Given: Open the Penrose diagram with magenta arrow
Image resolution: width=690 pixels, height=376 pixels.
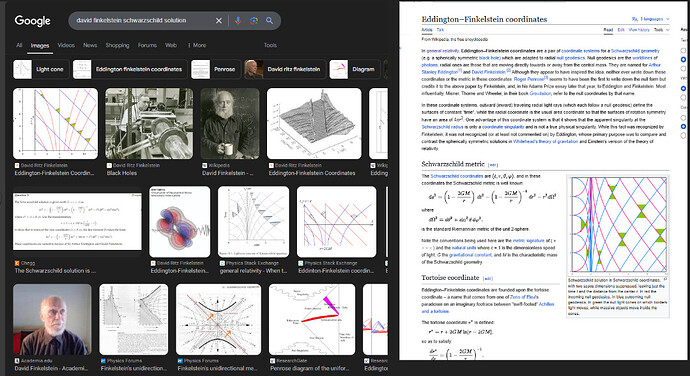Looking at the screenshot, I should pos(312,319).
